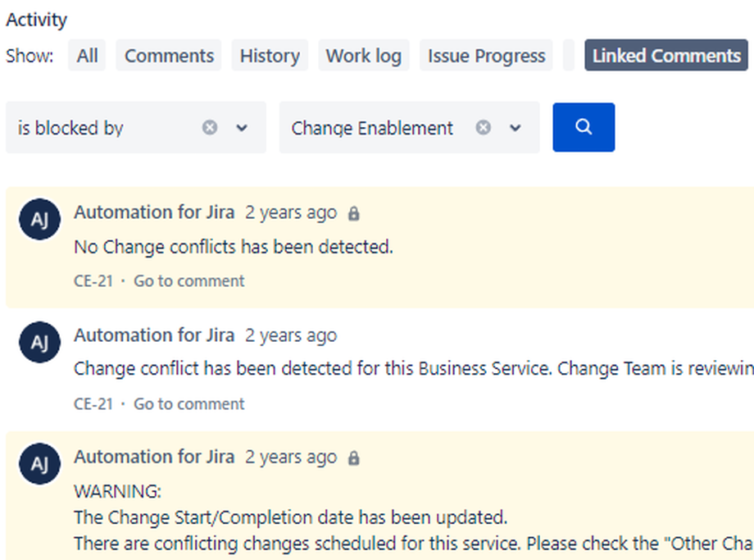Open CE-21 link under 'No Change conflicts' comment
This screenshot has width=754, height=560.
(93, 281)
